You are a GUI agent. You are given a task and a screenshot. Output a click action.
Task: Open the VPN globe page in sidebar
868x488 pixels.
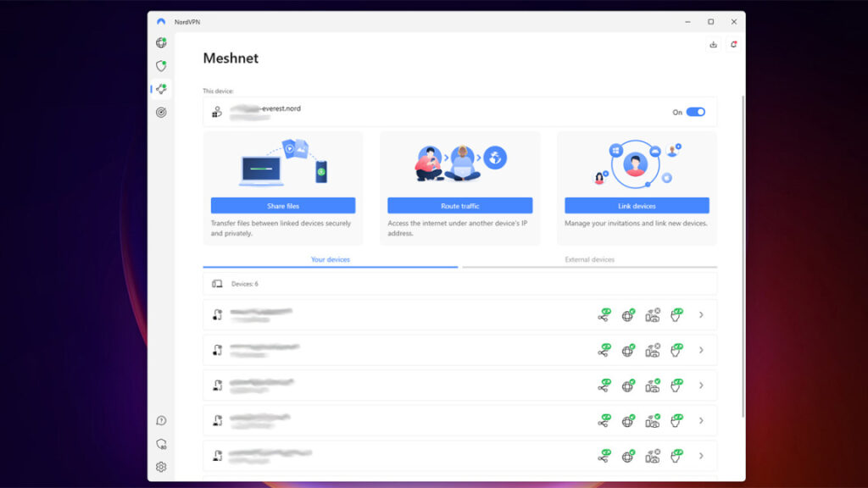click(161, 42)
